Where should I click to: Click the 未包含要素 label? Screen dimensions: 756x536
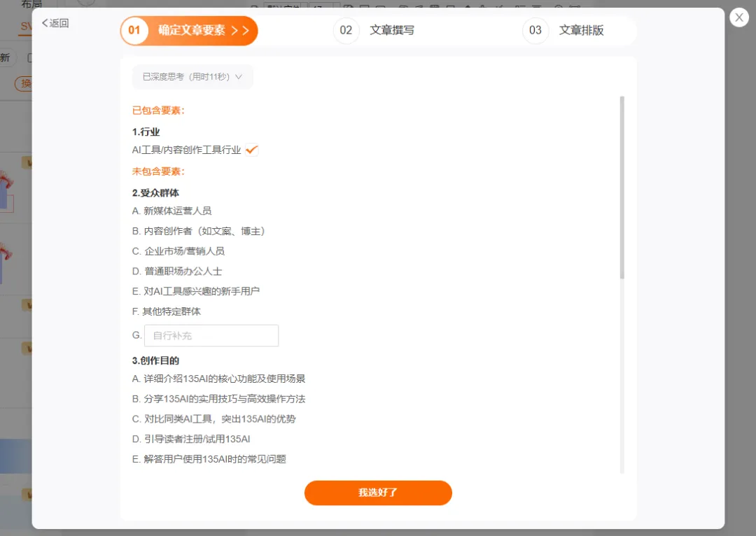pyautogui.click(x=158, y=171)
